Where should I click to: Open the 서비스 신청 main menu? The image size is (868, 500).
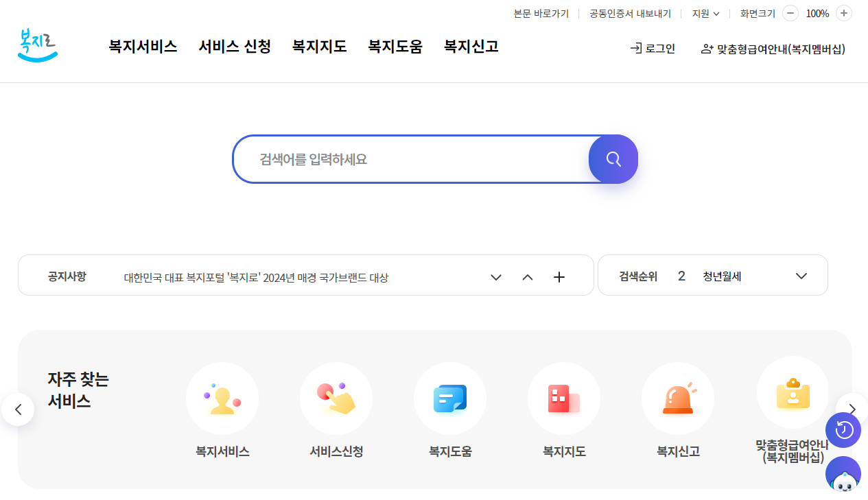click(x=235, y=47)
